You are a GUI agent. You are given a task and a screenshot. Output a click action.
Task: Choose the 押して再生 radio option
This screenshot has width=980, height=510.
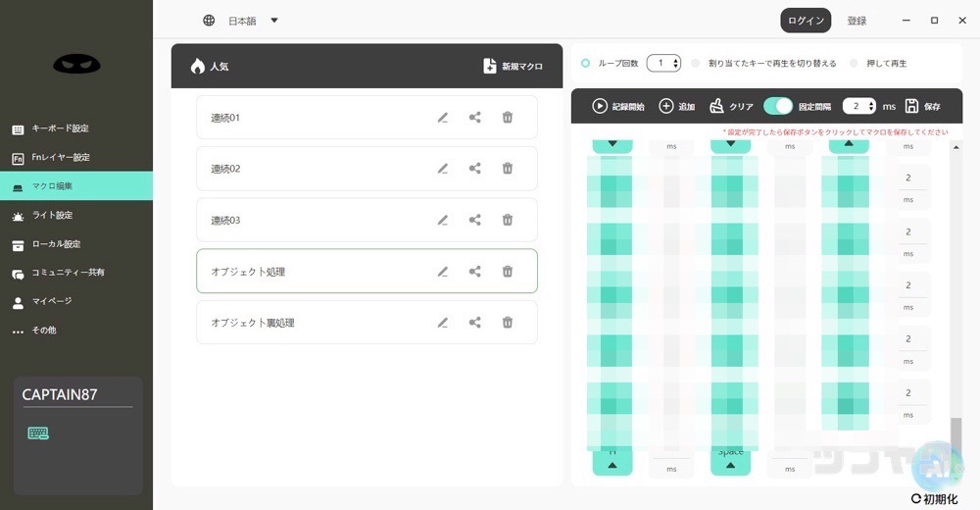pyautogui.click(x=854, y=64)
